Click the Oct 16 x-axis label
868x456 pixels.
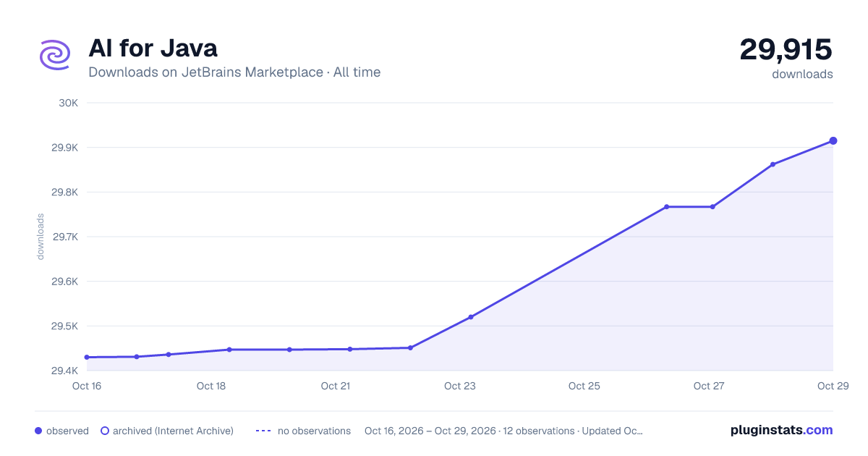tap(87, 386)
